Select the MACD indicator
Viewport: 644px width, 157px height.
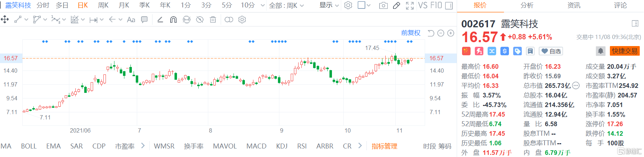coord(256,146)
